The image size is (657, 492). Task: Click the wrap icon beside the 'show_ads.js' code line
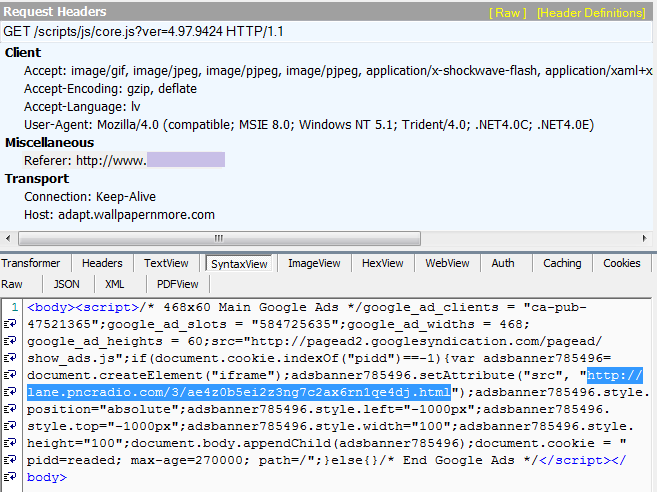coord(10,358)
